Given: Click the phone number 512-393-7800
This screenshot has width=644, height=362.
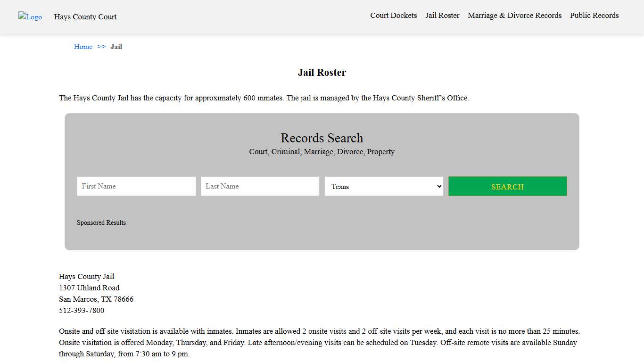Looking at the screenshot, I should pos(82,311).
